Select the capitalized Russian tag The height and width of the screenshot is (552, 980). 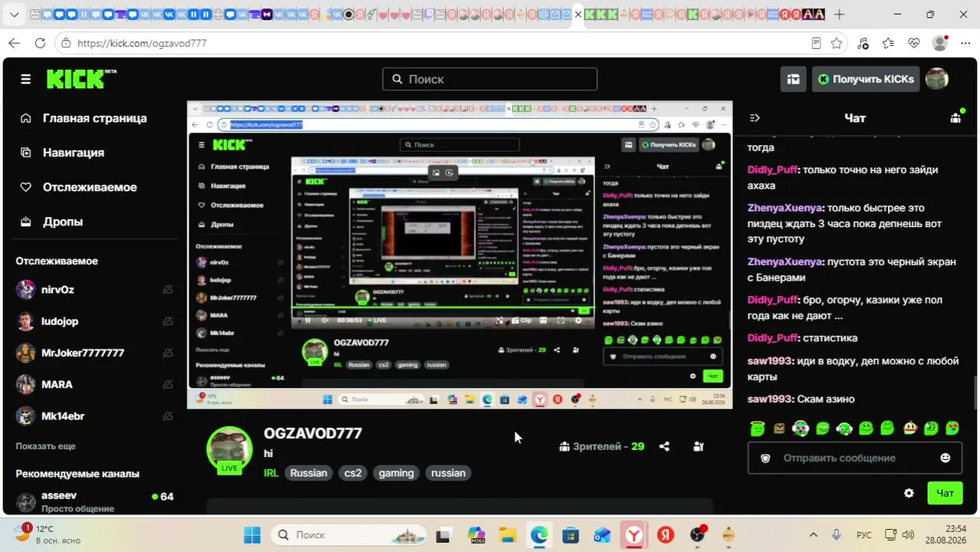coord(309,473)
